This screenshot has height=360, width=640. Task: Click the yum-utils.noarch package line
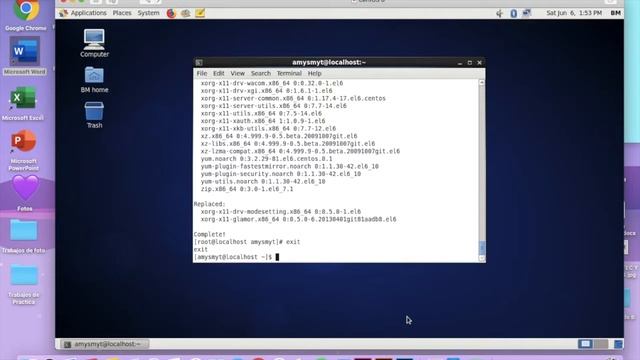263,181
